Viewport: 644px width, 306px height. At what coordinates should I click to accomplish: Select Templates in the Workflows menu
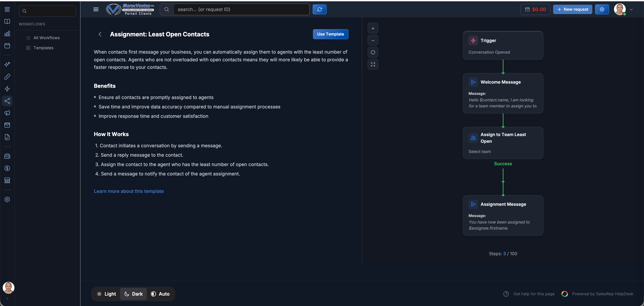click(x=43, y=48)
